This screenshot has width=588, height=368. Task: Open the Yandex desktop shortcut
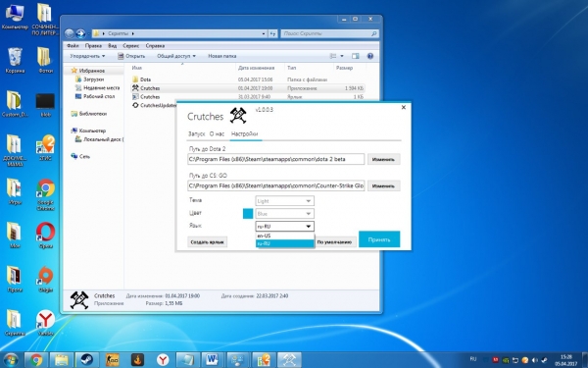(45, 323)
